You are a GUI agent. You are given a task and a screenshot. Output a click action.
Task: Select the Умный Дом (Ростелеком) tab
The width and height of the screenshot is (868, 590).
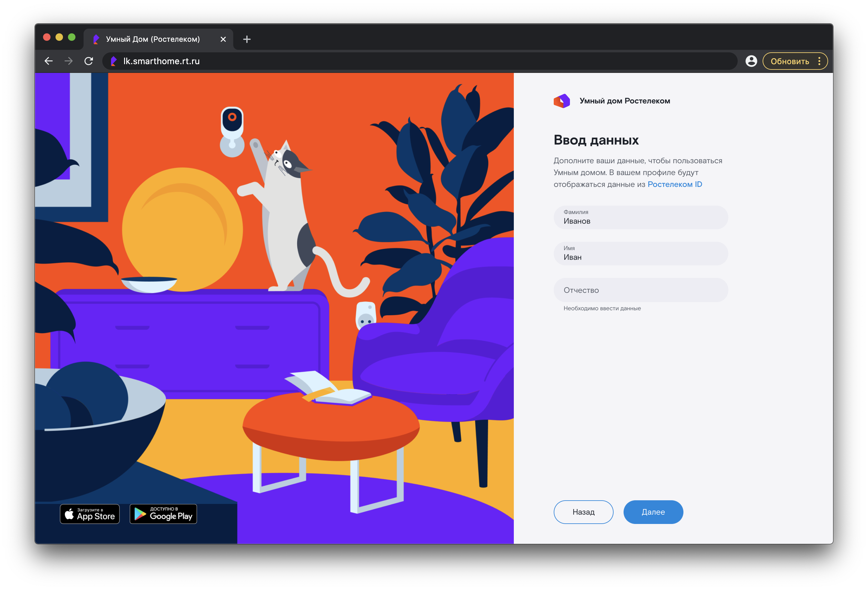click(152, 39)
